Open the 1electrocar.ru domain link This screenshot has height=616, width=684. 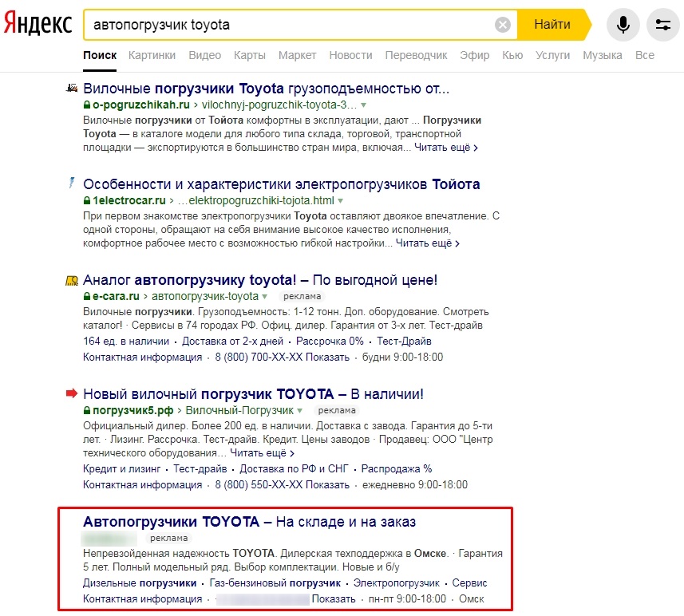click(x=129, y=200)
